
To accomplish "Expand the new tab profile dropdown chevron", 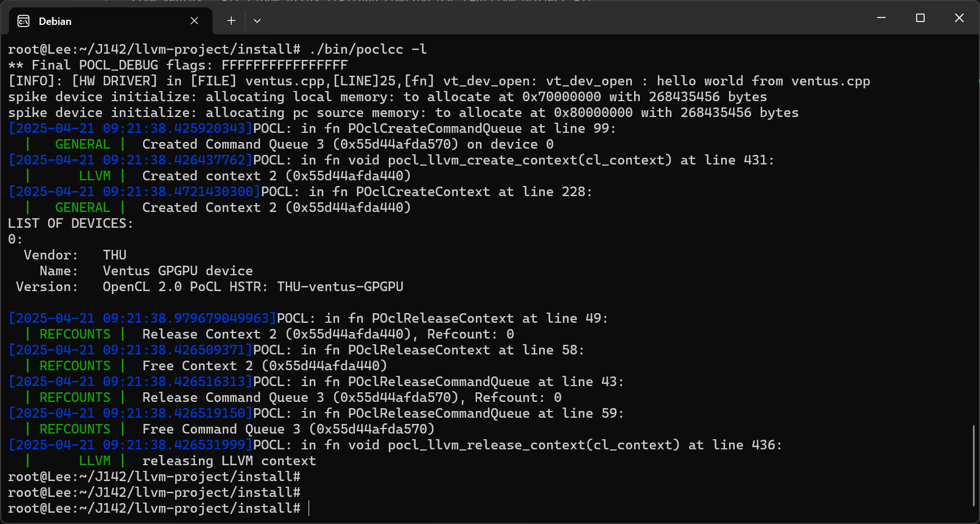I will click(257, 21).
